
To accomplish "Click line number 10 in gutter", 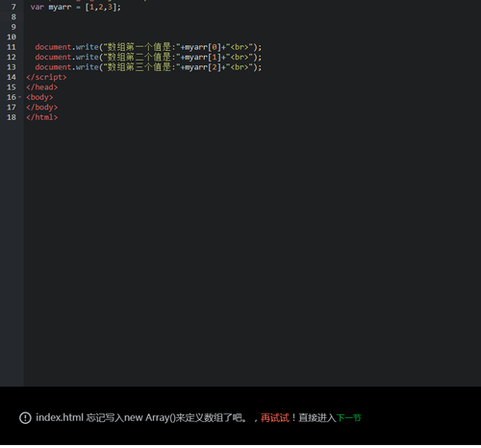I will [x=12, y=37].
